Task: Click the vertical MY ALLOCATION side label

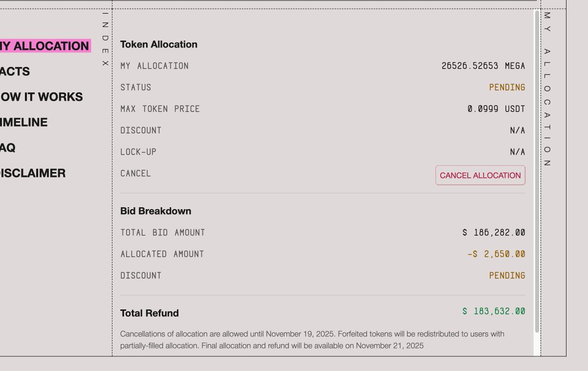Action: click(x=547, y=89)
